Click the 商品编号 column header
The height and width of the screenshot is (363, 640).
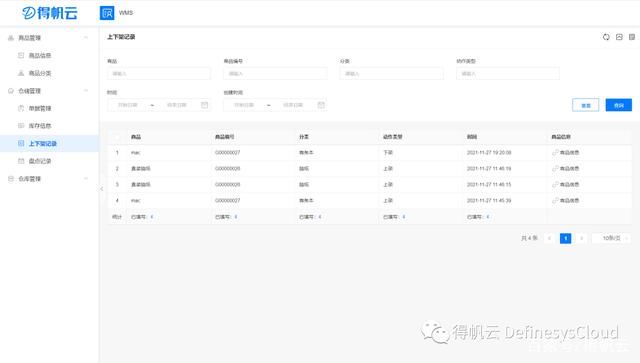pyautogui.click(x=224, y=137)
